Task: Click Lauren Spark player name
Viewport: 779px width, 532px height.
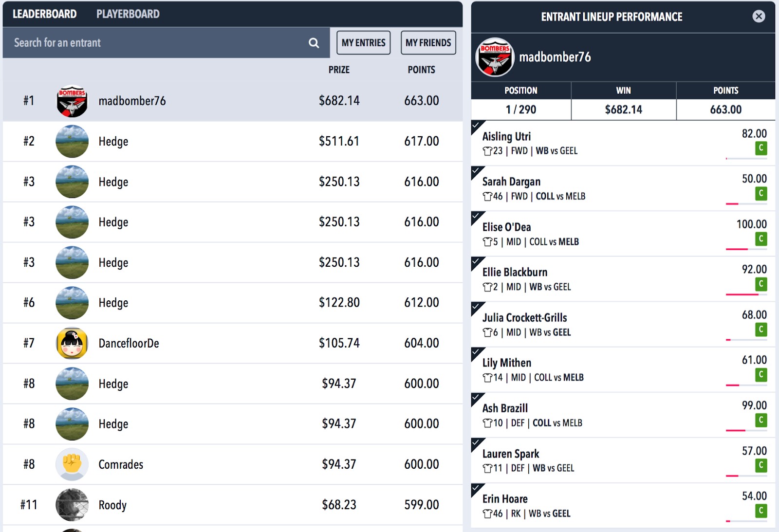Action: (511, 454)
